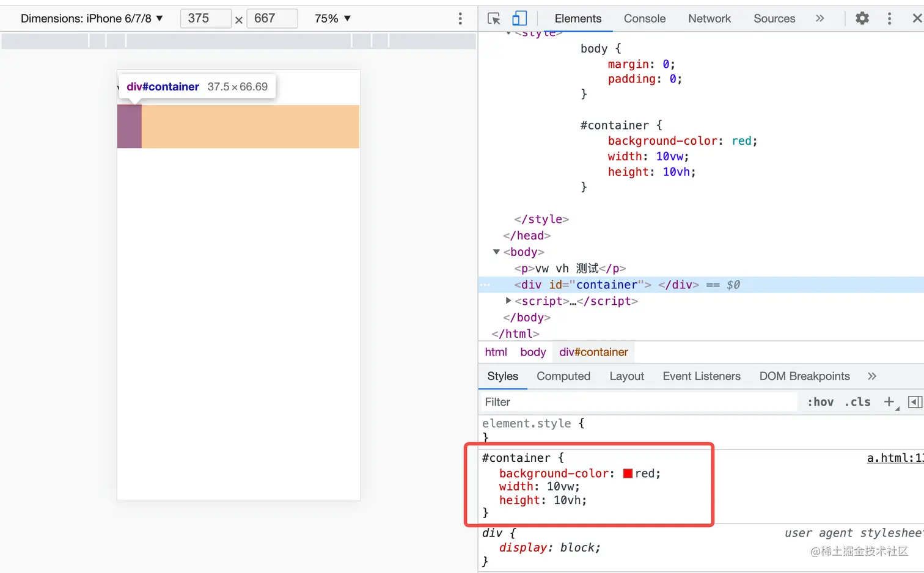This screenshot has width=924, height=573.
Task: Click the viewport height field 667
Action: [272, 18]
